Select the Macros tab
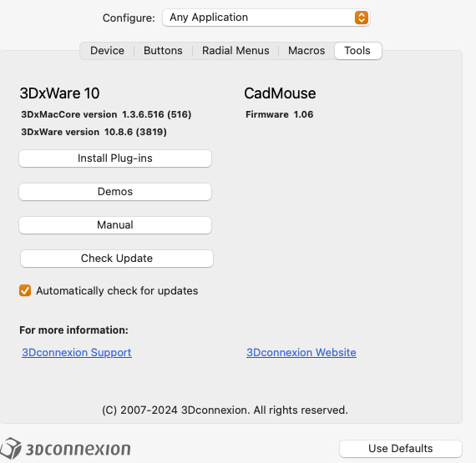Image resolution: width=476 pixels, height=463 pixels. click(x=306, y=51)
